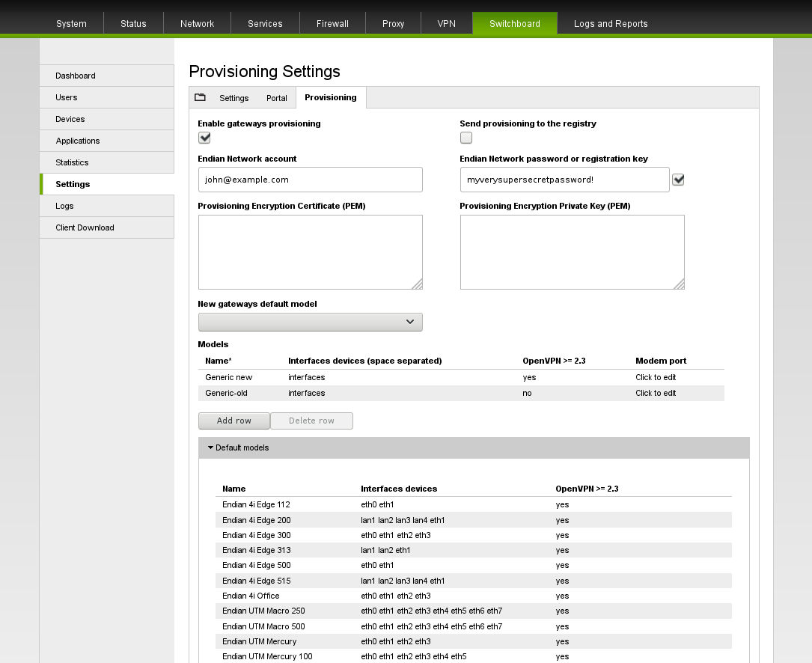The width and height of the screenshot is (812, 663).
Task: Click OpenVPN 'yes' in Generic new row
Action: tap(529, 378)
